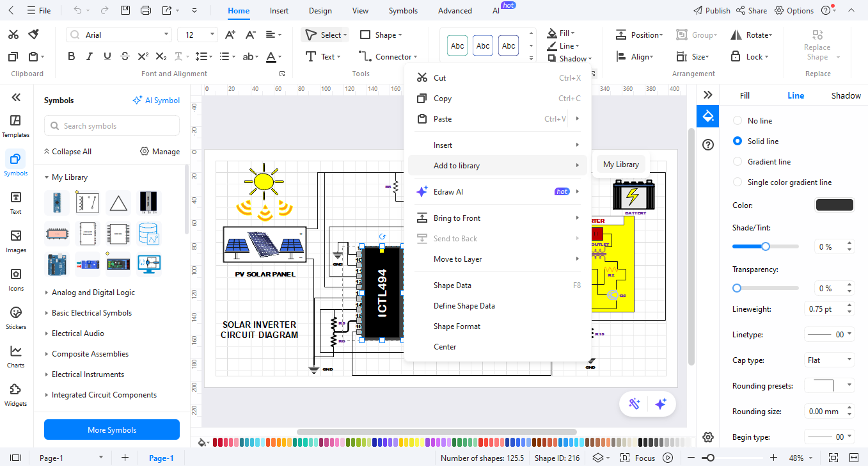Click the Undo arrow icon
Screen dimensions: 868x466
pyautogui.click(x=77, y=10)
